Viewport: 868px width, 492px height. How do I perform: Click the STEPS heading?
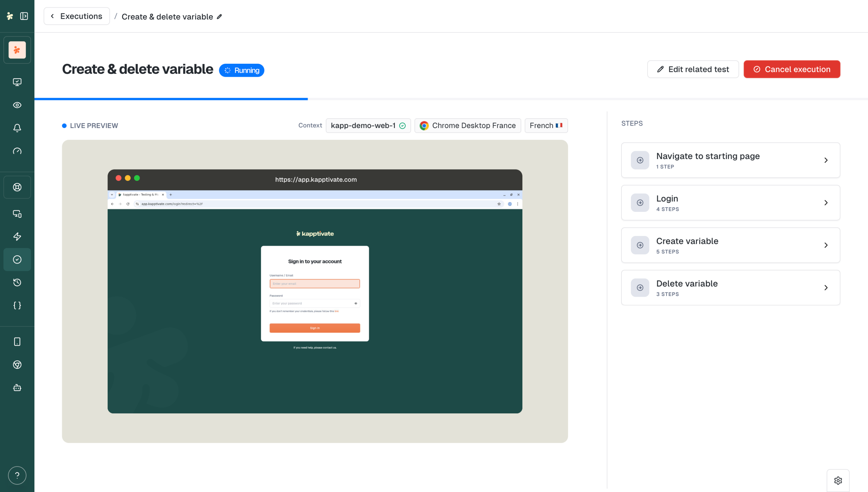[x=632, y=123]
